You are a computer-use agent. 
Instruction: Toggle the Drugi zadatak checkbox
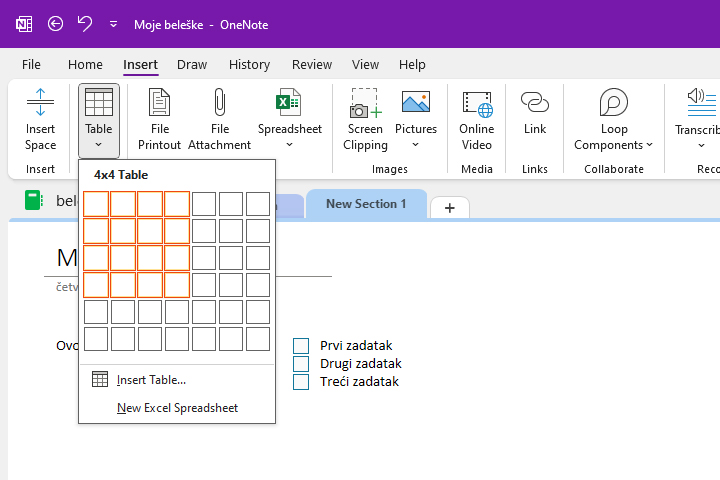(301, 364)
